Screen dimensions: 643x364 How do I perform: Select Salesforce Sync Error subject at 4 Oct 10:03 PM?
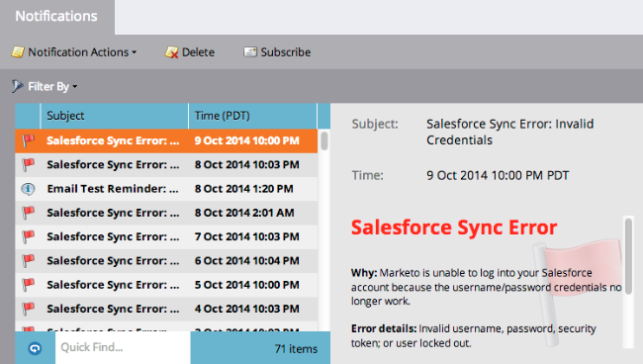(x=113, y=309)
